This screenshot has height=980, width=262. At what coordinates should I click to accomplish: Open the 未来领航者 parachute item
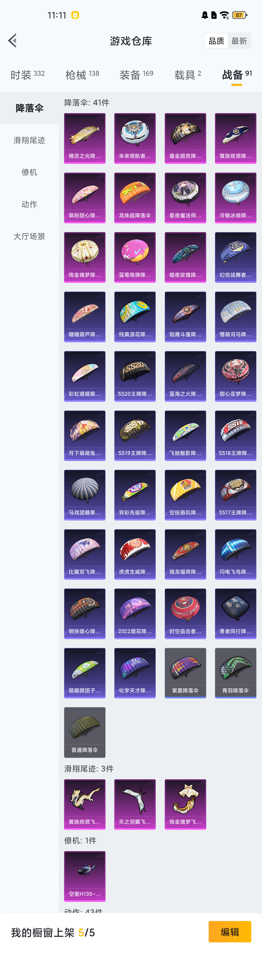pyautogui.click(x=135, y=138)
